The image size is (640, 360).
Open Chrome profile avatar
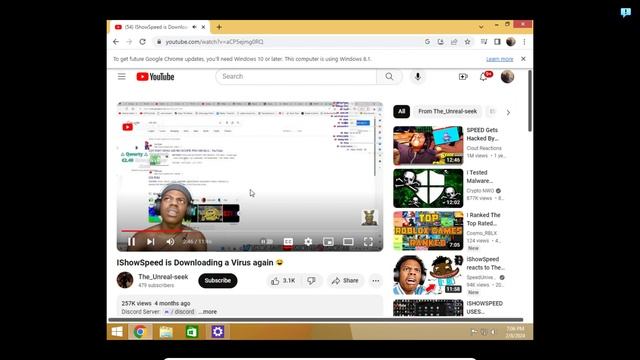pos(511,42)
